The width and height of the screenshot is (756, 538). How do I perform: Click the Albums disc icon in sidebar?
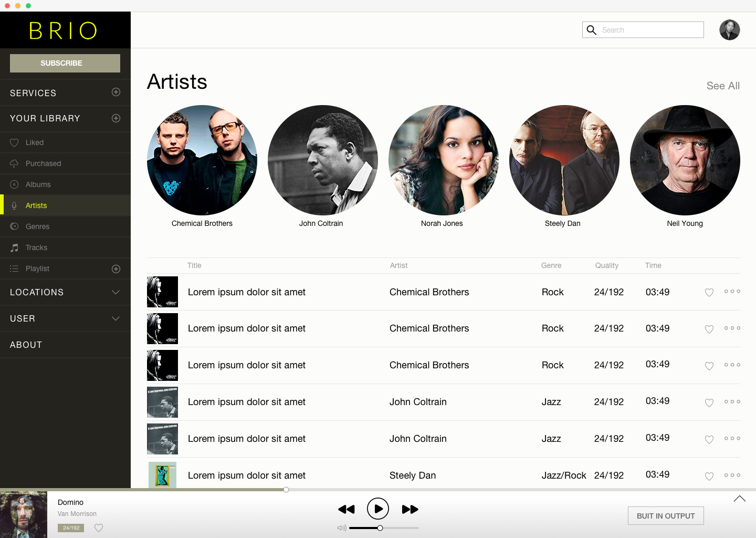tap(14, 184)
